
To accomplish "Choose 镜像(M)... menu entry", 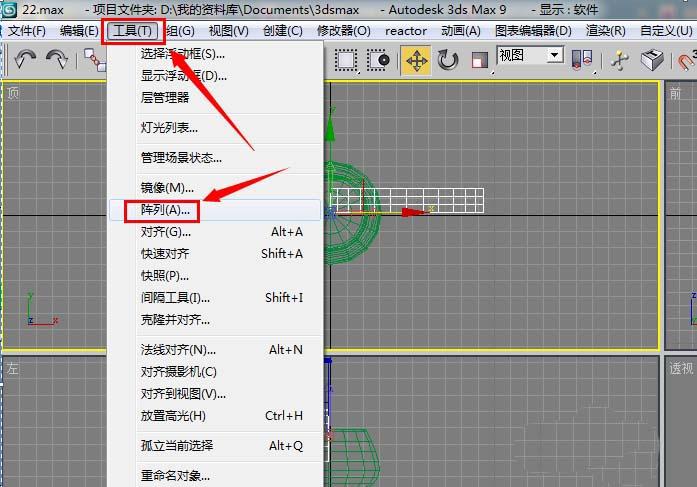I will [x=167, y=188].
